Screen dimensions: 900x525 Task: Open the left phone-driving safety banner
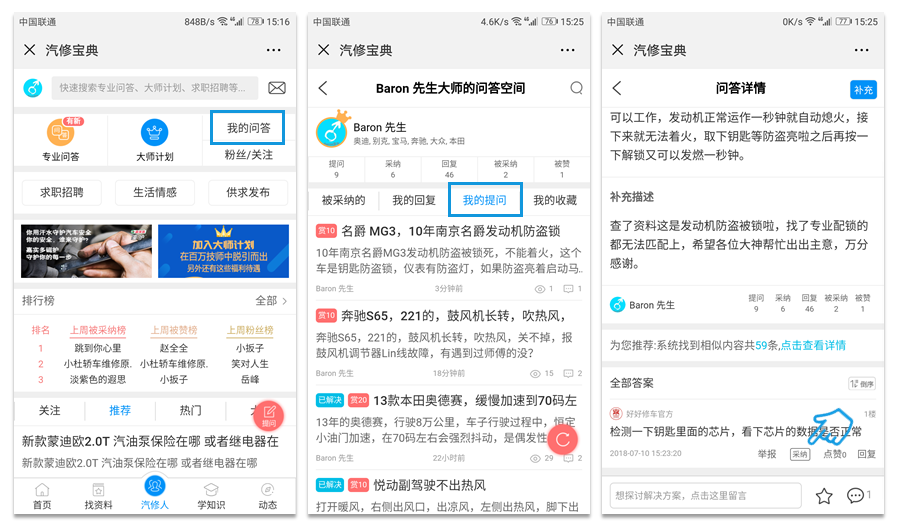(87, 251)
